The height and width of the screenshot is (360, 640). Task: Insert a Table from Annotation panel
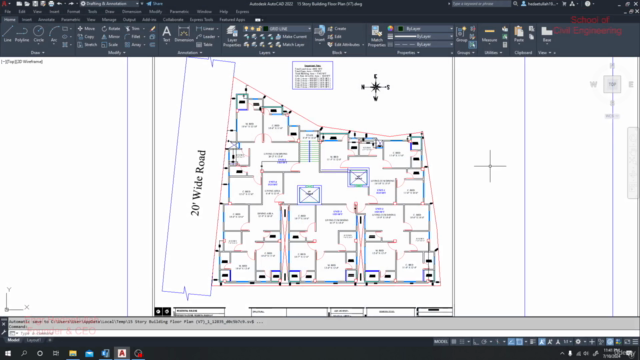tap(204, 45)
